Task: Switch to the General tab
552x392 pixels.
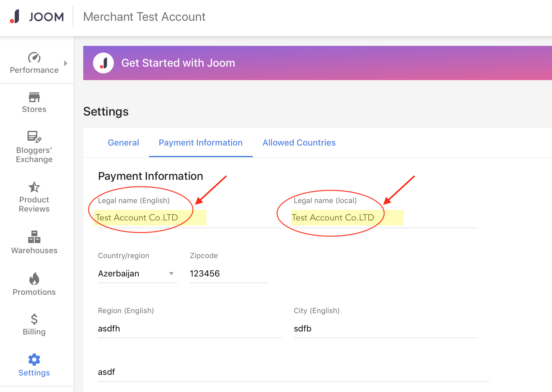Action: tap(123, 142)
